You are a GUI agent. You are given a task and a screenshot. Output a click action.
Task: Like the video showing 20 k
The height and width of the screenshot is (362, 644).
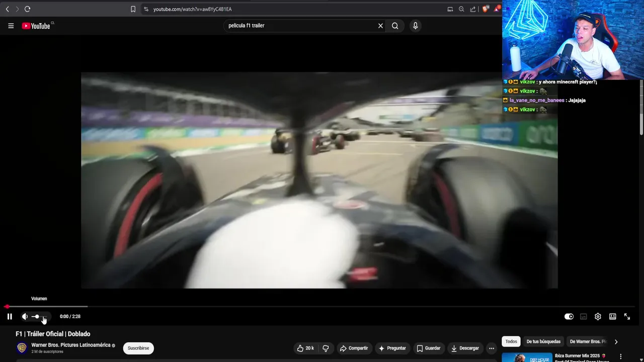306,348
